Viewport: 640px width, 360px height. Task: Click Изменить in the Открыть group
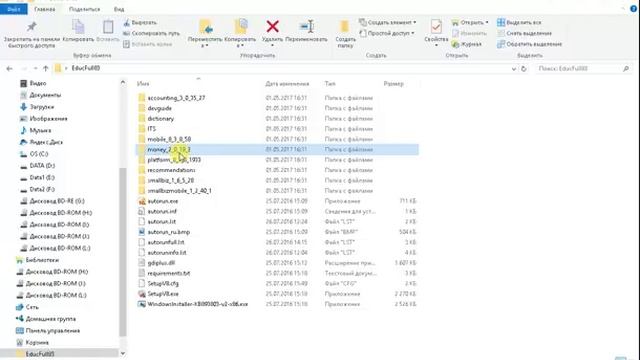469,33
